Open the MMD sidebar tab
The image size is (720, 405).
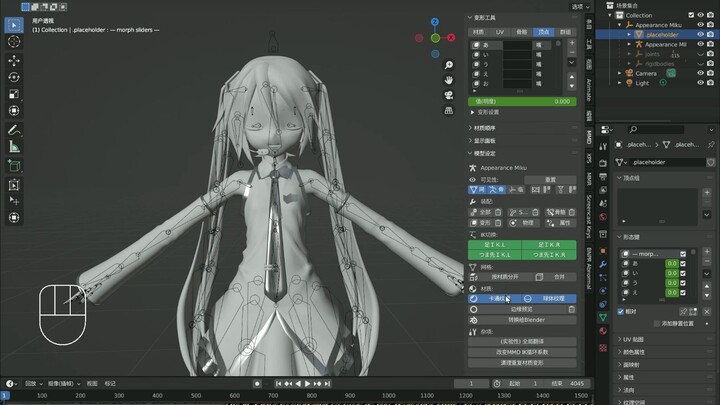point(589,137)
